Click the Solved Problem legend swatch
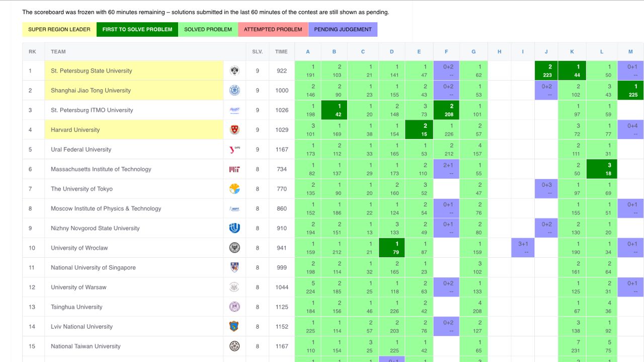Screen dimensions: 644x362 [208, 29]
